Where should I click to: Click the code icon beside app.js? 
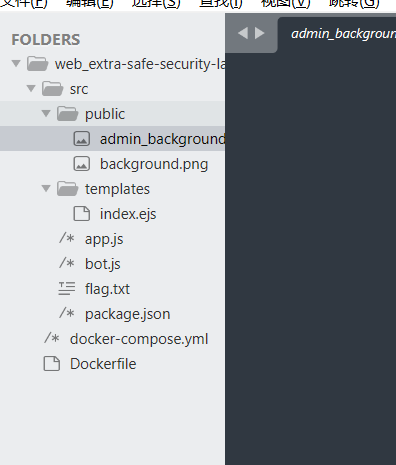[67, 238]
